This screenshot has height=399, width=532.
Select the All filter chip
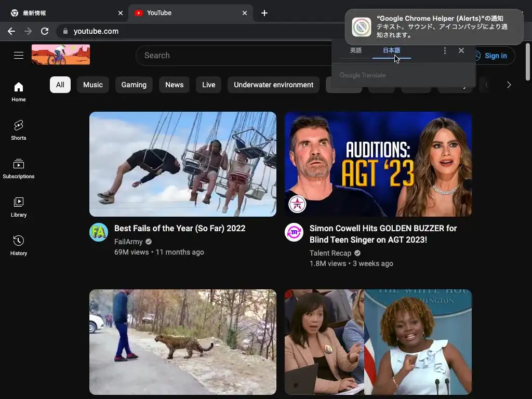pyautogui.click(x=60, y=85)
